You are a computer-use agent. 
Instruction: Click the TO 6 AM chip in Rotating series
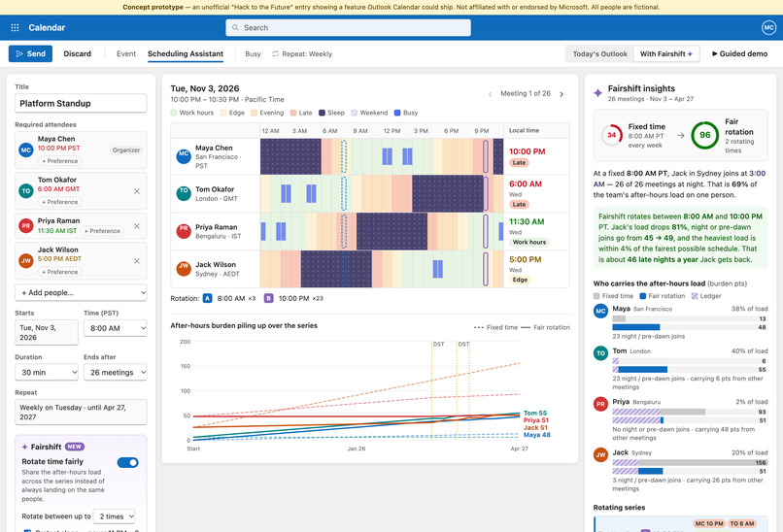[x=742, y=523]
